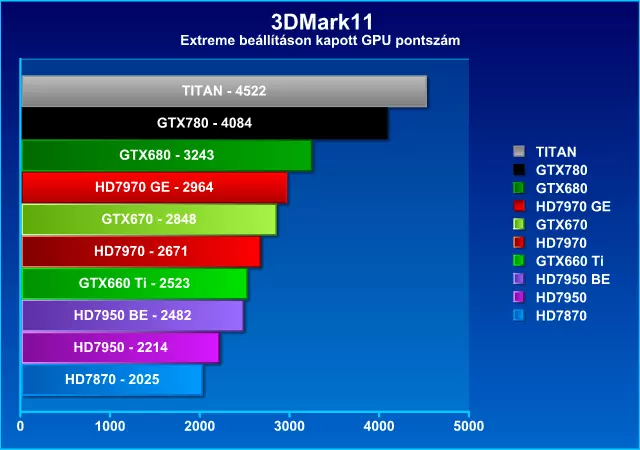This screenshot has height=450, width=640.
Task: Click the GTX660 Ti legend swatch
Action: click(519, 261)
